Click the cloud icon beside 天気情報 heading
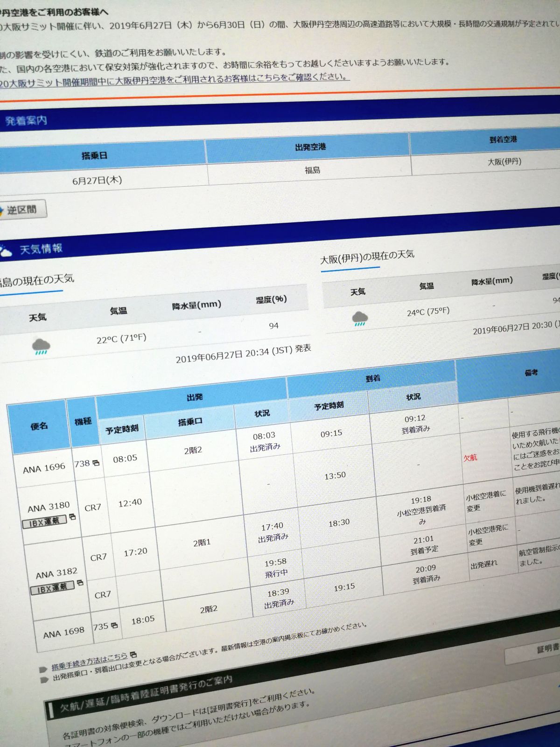 (5, 252)
